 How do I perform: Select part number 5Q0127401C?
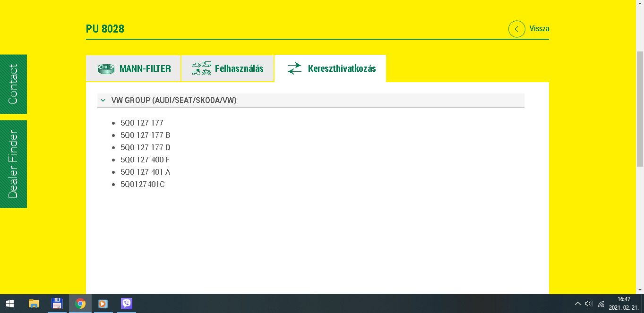143,184
